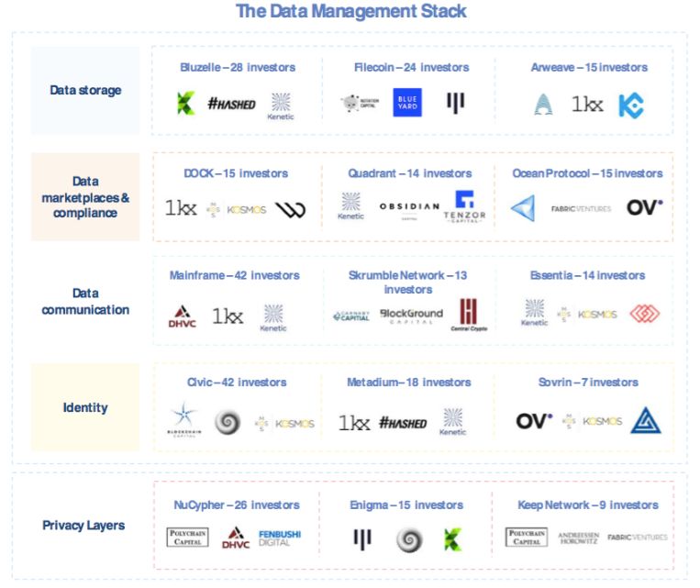Click the Fenbushi Digital logo under NuCypher

pos(280,538)
